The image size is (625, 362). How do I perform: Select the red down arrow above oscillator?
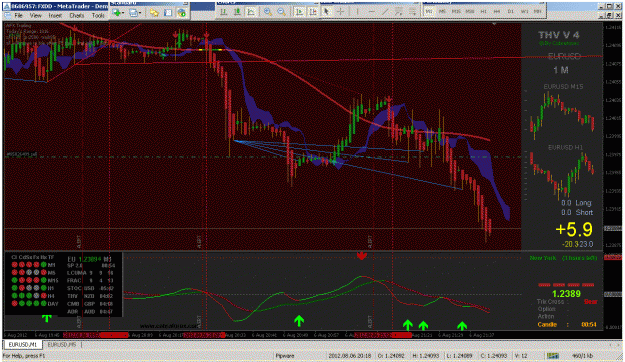click(x=362, y=256)
